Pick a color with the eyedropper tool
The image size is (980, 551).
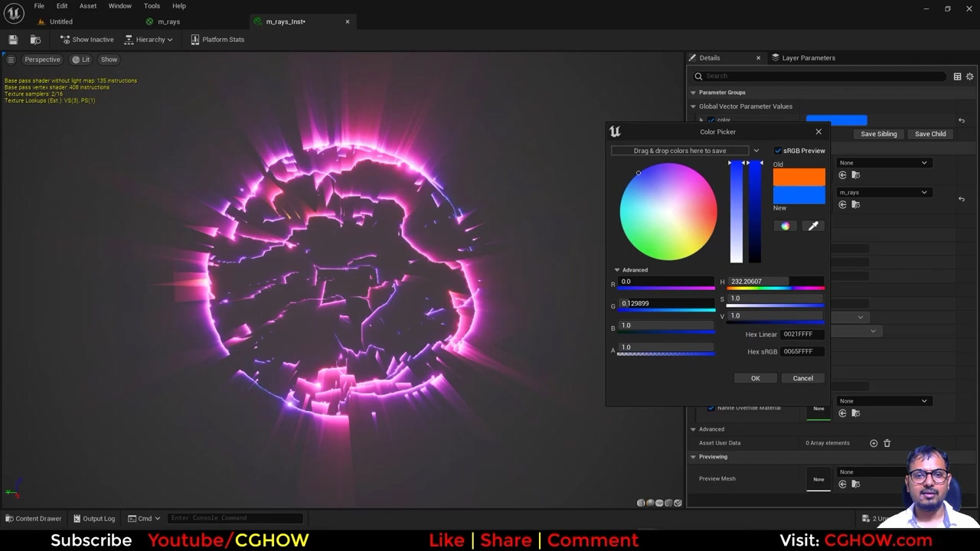coord(813,226)
